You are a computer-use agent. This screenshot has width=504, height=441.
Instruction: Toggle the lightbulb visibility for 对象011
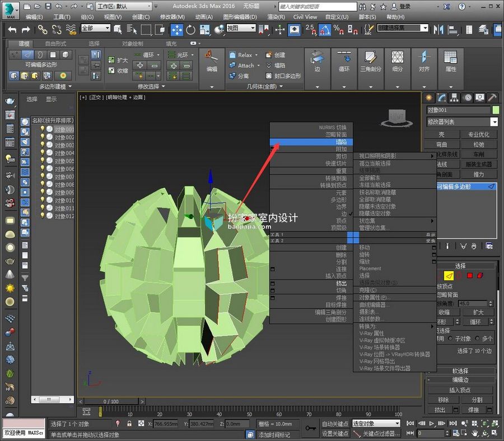pos(42,208)
